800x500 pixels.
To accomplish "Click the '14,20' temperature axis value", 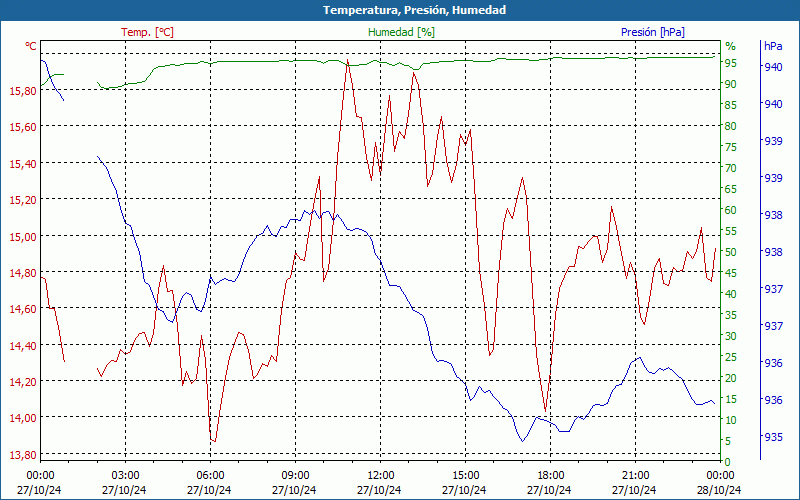I will (22, 382).
